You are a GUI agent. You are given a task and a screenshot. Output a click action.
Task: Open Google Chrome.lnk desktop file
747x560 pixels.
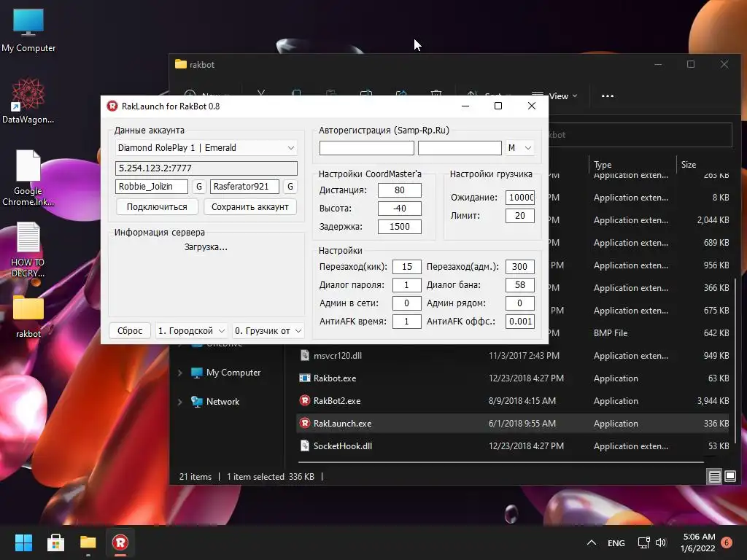[x=28, y=177]
